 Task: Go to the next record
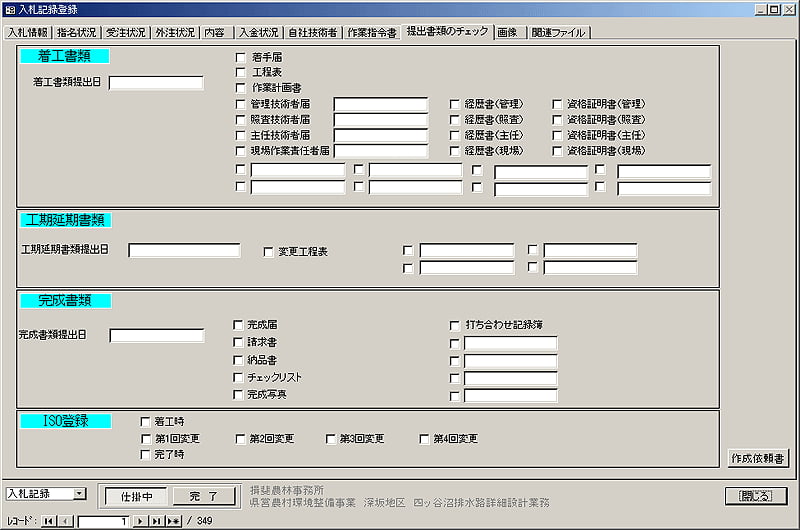coord(141,521)
